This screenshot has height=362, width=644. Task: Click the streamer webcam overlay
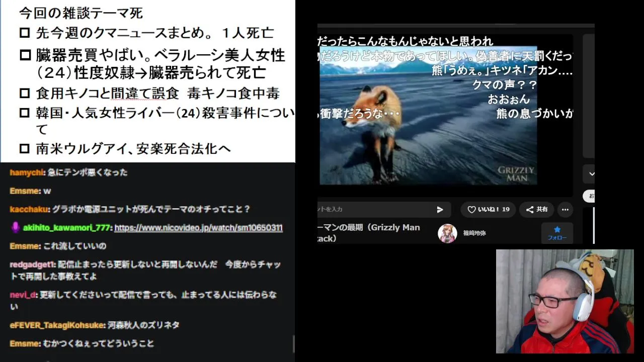click(565, 301)
